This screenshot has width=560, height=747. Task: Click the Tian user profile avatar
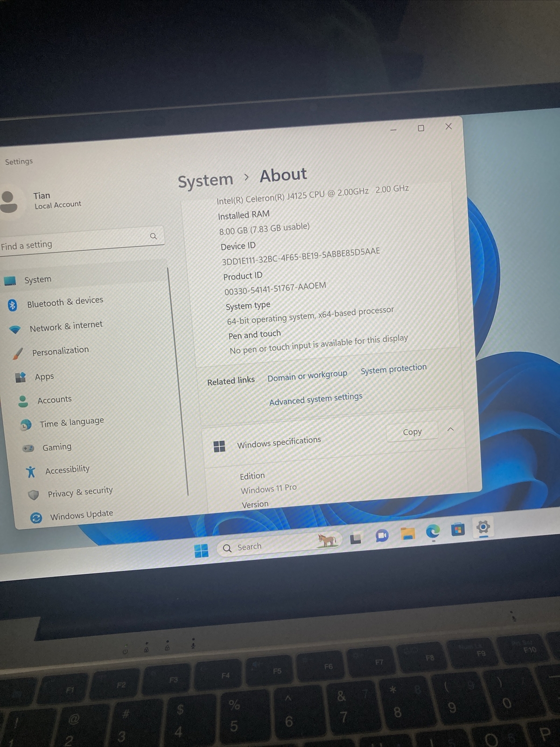[x=9, y=201]
